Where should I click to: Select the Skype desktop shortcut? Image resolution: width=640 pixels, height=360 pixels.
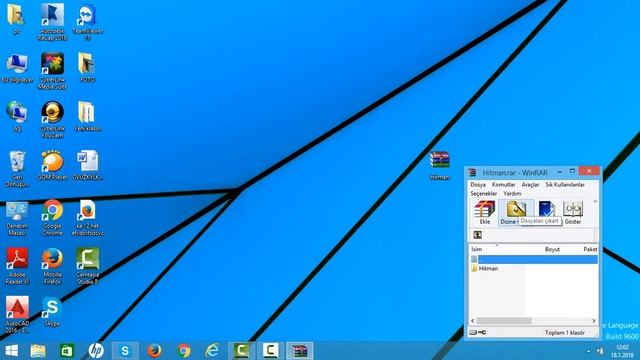[52, 312]
